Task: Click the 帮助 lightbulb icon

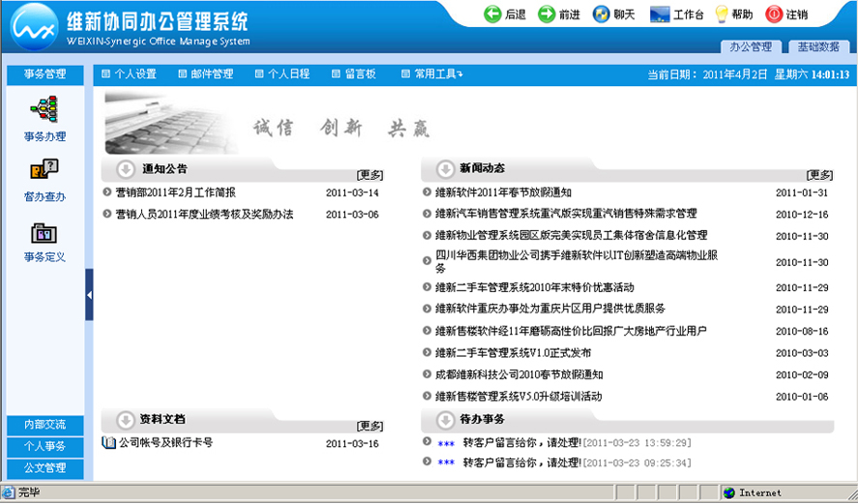Action: [722, 15]
